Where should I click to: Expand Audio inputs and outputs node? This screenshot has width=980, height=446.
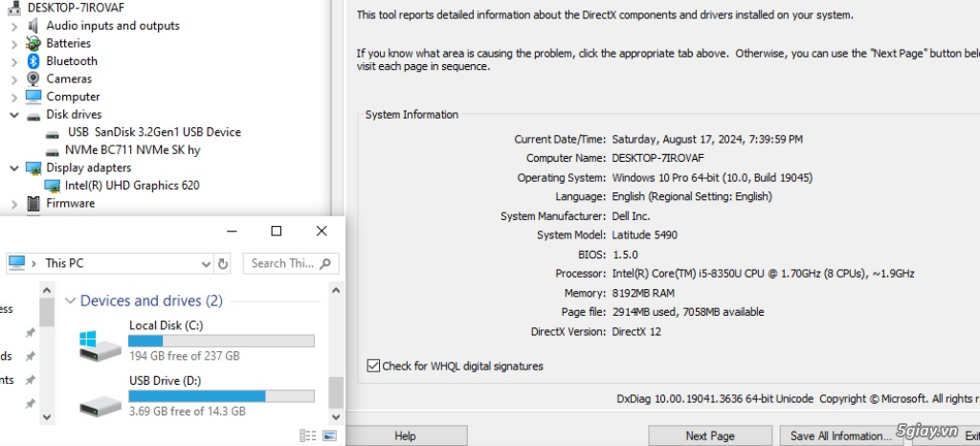pos(14,26)
